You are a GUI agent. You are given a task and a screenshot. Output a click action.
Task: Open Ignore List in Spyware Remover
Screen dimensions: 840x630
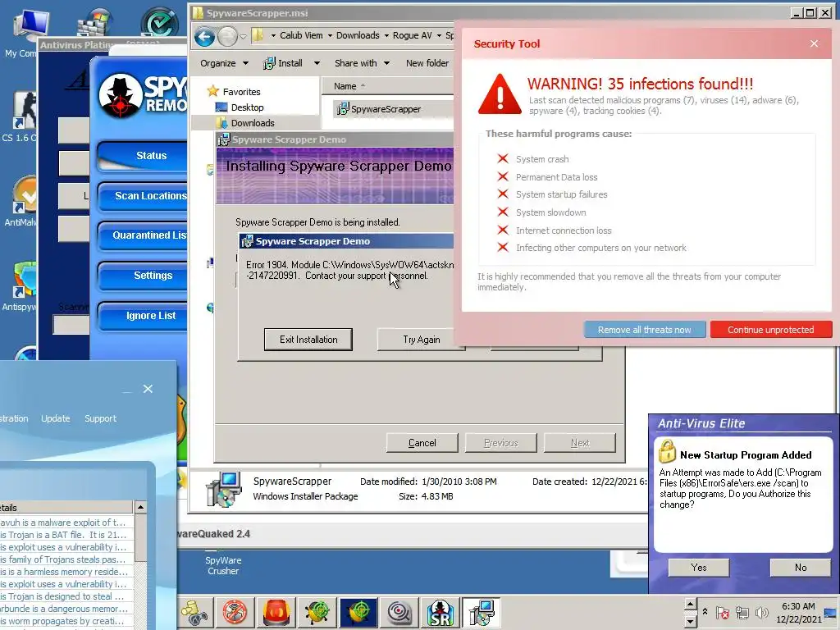143,316
